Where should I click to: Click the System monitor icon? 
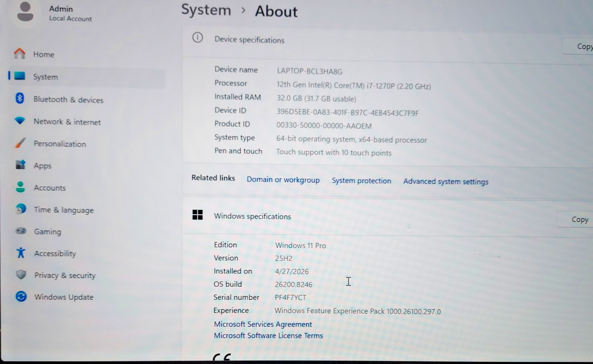[x=20, y=76]
